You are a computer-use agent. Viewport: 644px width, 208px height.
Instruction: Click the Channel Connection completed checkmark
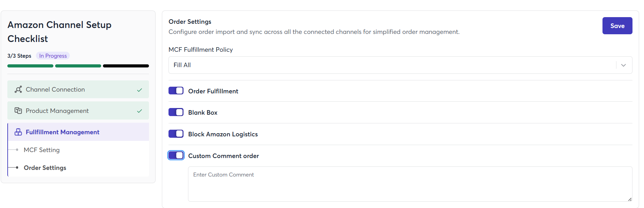(140, 90)
